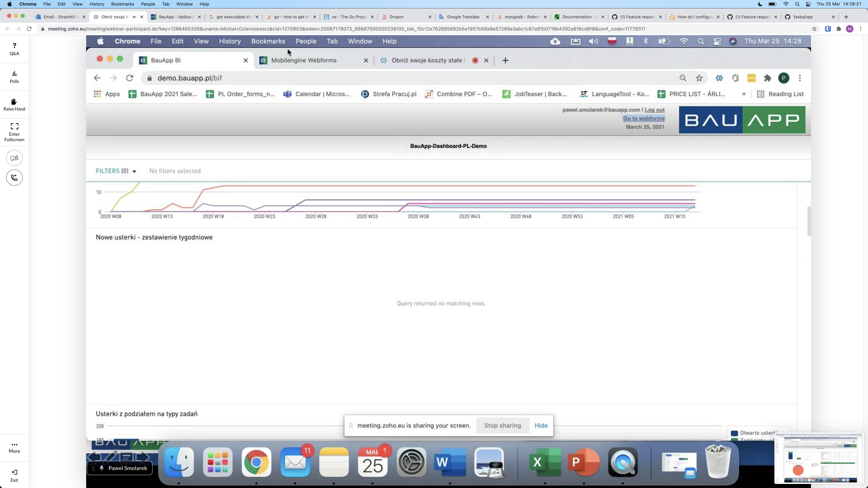
Task: Expand the FILTERS dropdown
Action: [x=116, y=171]
